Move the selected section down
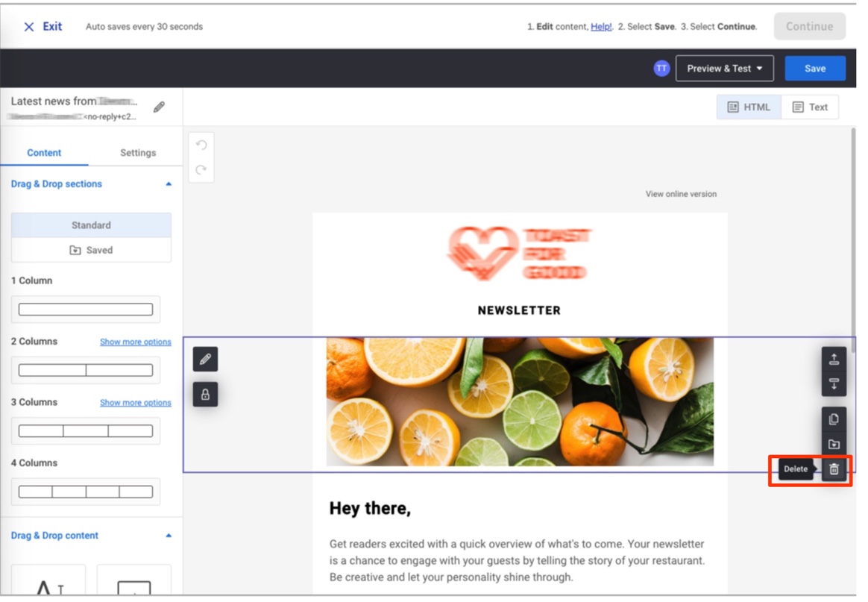 coord(833,383)
